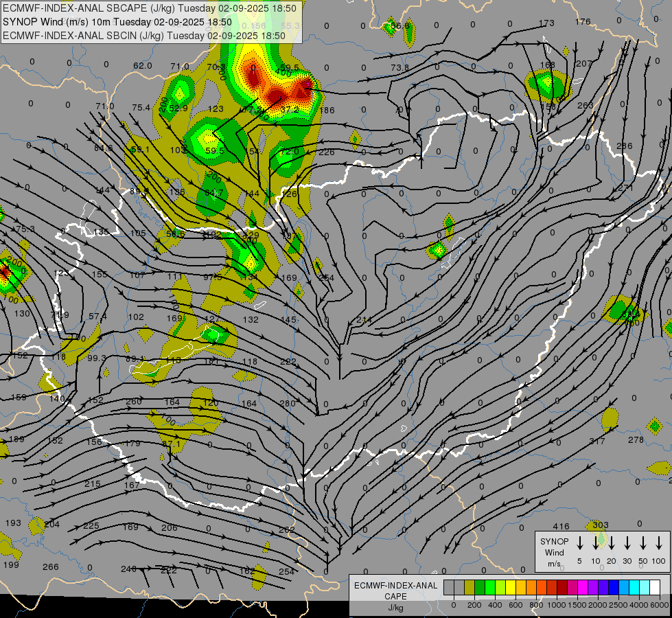Click the 1000 tick label on CAPE scale
This screenshot has width=672, height=618.
click(x=557, y=605)
